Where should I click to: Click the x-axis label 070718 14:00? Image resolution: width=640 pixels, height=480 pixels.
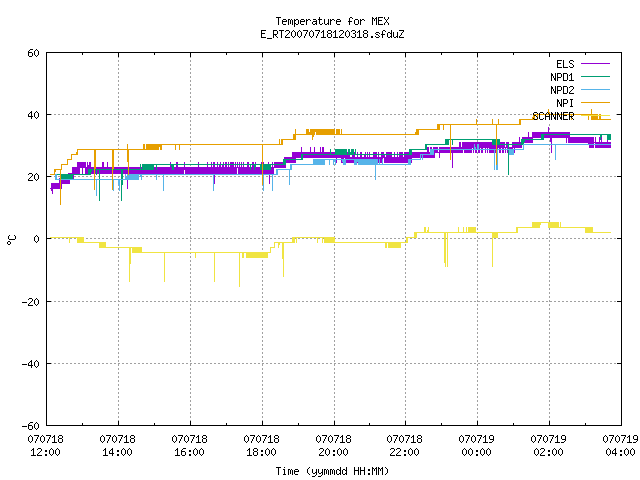(117, 446)
